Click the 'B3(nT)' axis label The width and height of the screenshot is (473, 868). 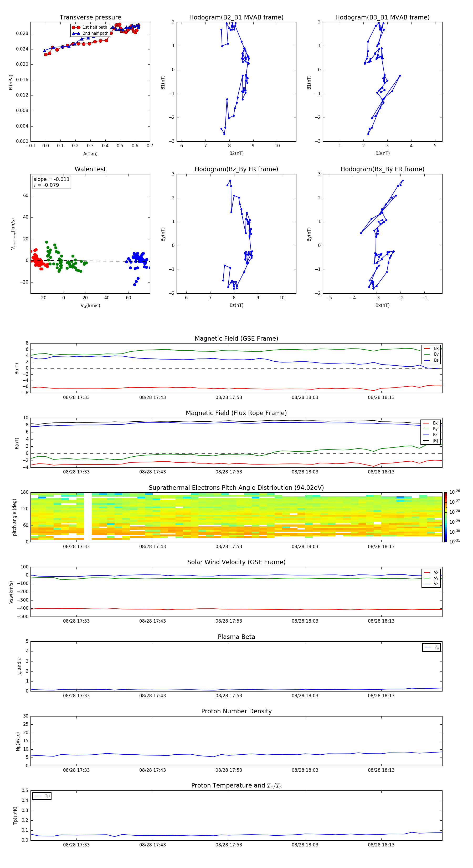pyautogui.click(x=382, y=153)
